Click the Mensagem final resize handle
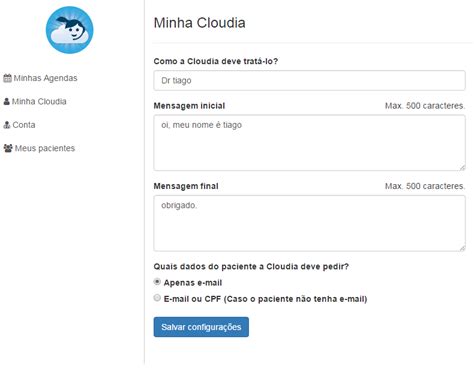The image size is (474, 375). (462, 248)
